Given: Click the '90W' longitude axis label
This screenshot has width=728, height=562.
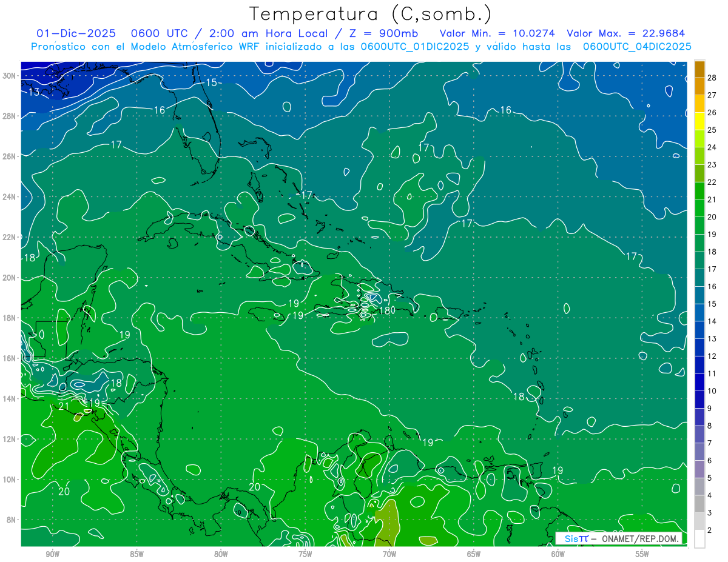Looking at the screenshot, I should (52, 554).
